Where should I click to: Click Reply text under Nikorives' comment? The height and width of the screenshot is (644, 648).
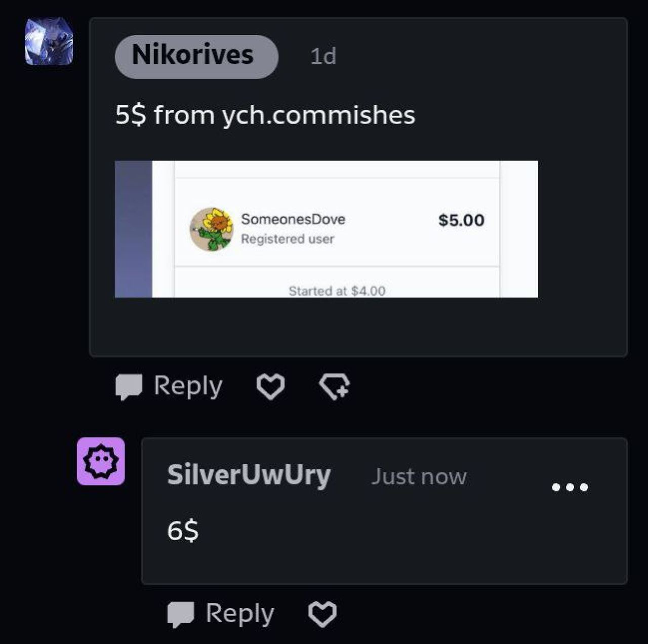coord(188,386)
